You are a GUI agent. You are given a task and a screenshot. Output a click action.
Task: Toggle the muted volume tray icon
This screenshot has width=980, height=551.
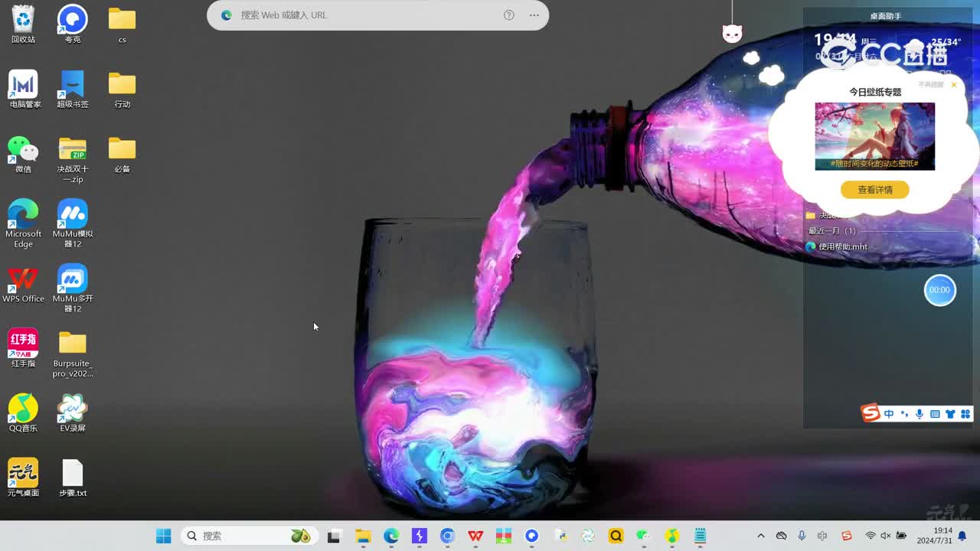click(885, 536)
